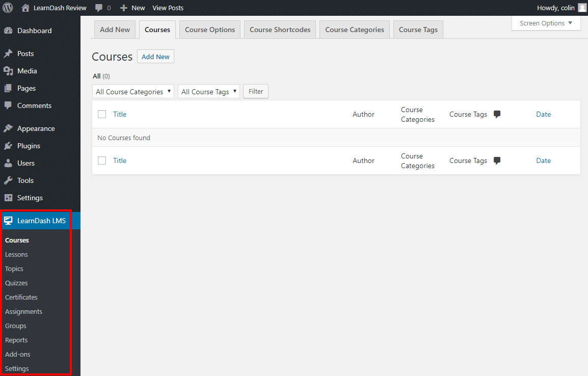
Task: Switch to the Course Shortcodes tab
Action: point(280,30)
